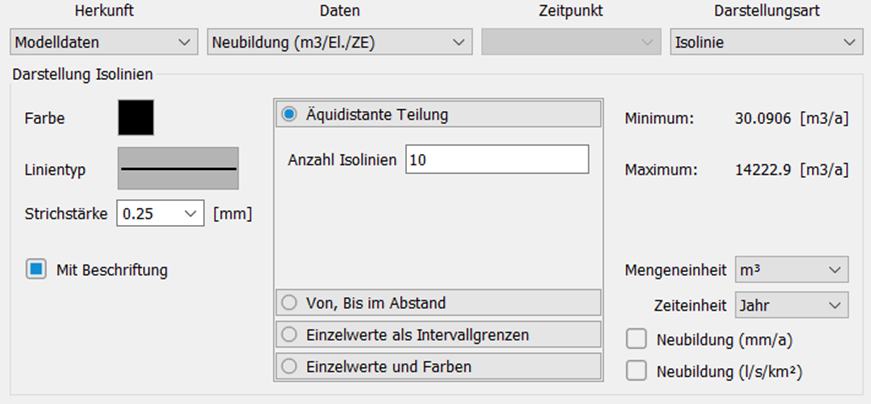Uncheck the Mit Beschriftung checkbox

click(x=36, y=270)
